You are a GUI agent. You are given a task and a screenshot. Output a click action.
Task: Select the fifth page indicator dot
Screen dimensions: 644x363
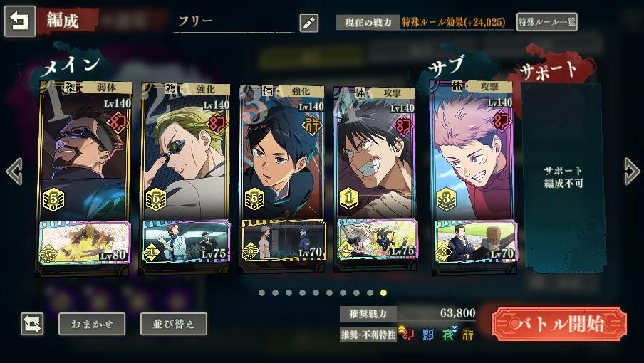pos(316,293)
